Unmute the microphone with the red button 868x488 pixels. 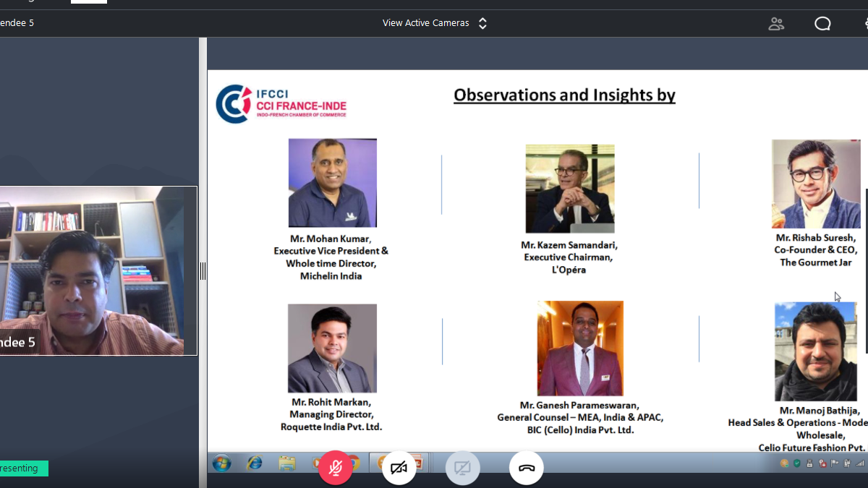(335, 468)
